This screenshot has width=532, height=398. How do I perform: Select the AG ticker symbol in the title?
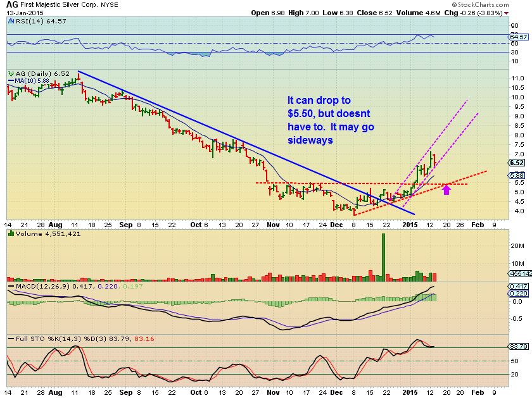click(x=13, y=5)
